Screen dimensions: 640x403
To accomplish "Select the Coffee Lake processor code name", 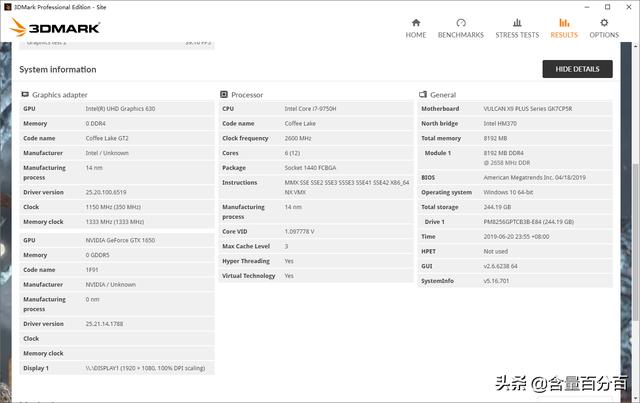I will point(300,123).
